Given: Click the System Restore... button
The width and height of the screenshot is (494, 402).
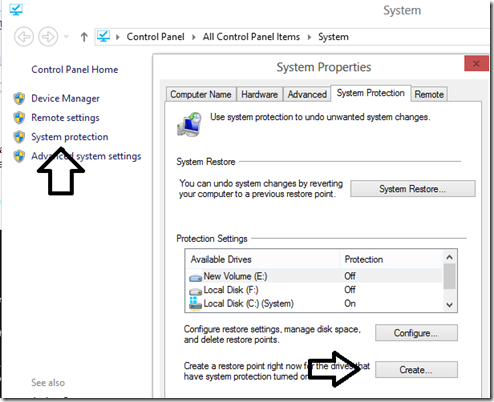Looking at the screenshot, I should point(413,189).
